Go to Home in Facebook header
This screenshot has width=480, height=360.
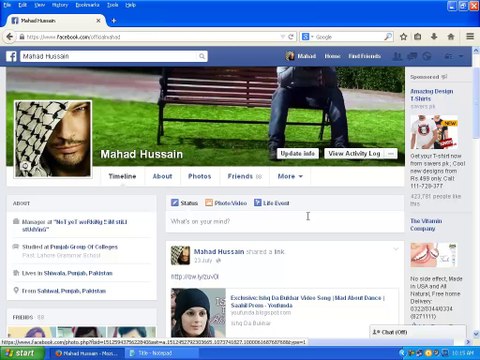pyautogui.click(x=332, y=56)
